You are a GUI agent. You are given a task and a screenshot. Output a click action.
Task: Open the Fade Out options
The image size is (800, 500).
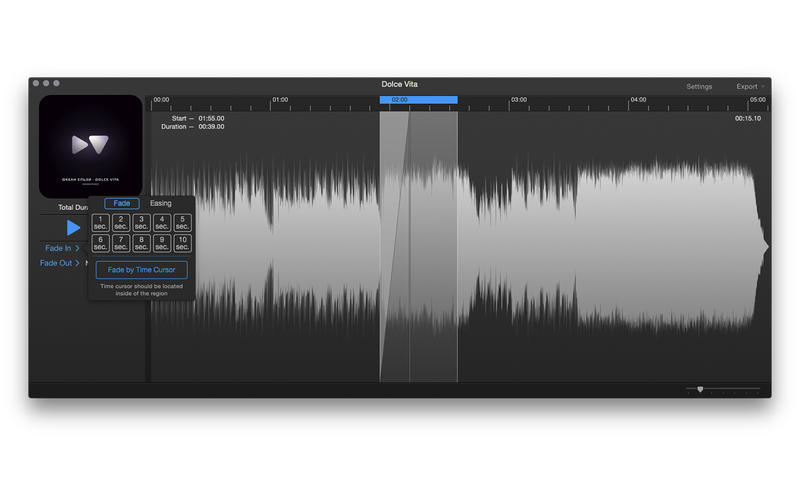pos(60,263)
